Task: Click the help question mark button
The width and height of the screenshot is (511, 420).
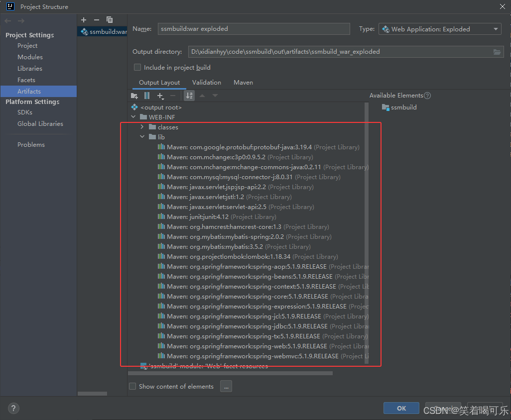Action: point(13,408)
